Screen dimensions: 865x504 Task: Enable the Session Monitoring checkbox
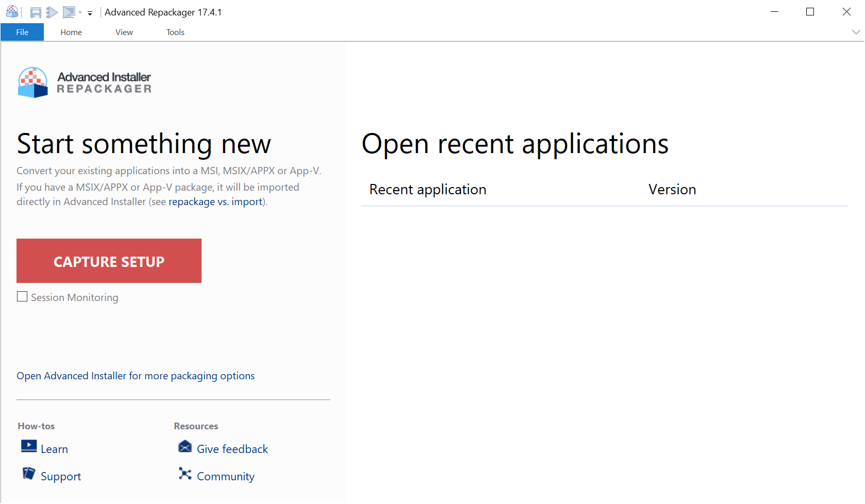(22, 297)
